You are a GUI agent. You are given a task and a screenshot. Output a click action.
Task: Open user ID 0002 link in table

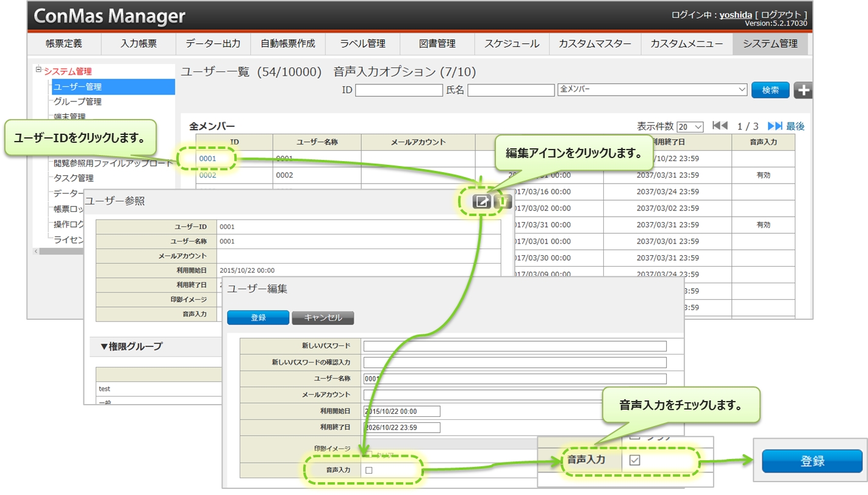(x=207, y=175)
